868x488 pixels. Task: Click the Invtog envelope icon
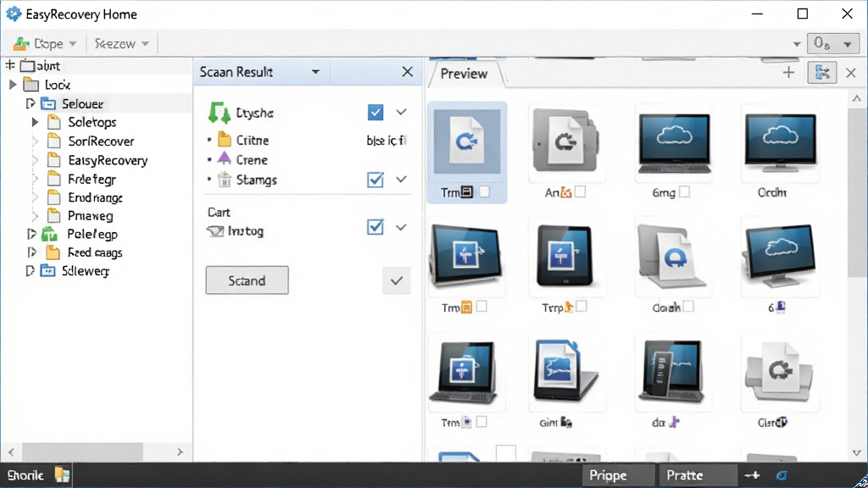[x=214, y=231]
